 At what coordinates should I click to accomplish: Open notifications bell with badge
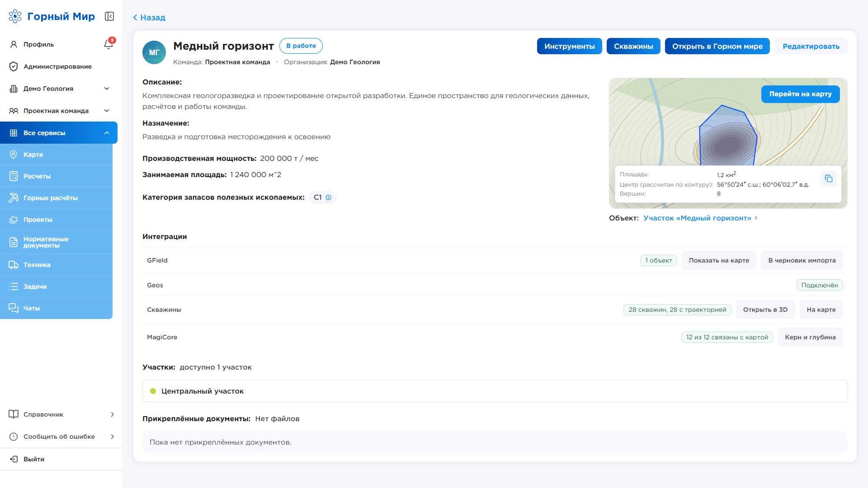[108, 44]
